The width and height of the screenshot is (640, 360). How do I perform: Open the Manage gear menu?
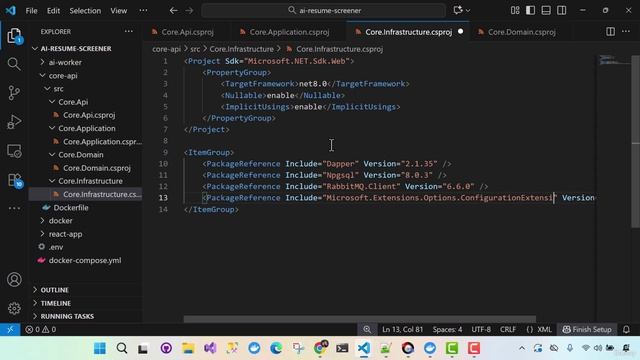click(14, 308)
